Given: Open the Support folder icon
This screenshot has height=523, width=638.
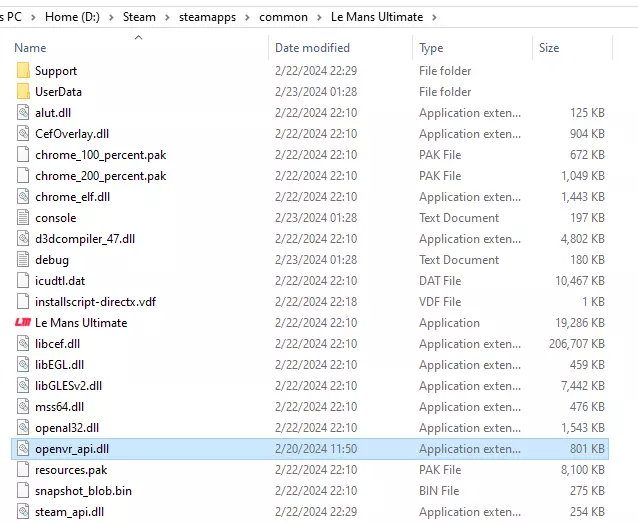Looking at the screenshot, I should [x=23, y=70].
